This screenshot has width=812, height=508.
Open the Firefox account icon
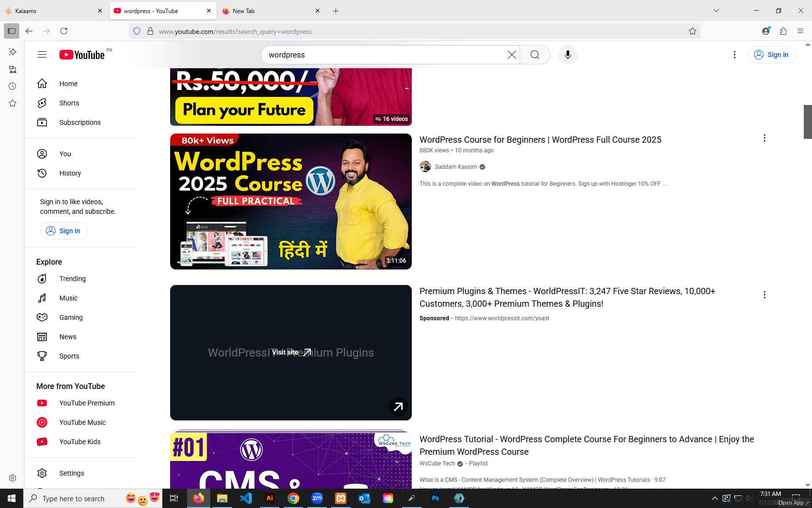(x=766, y=31)
